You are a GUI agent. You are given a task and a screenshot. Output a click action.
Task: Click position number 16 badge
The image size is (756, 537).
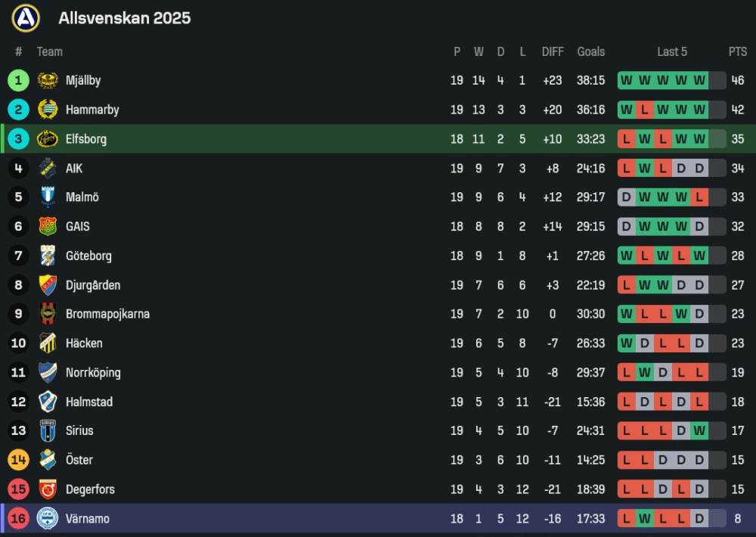tap(19, 518)
